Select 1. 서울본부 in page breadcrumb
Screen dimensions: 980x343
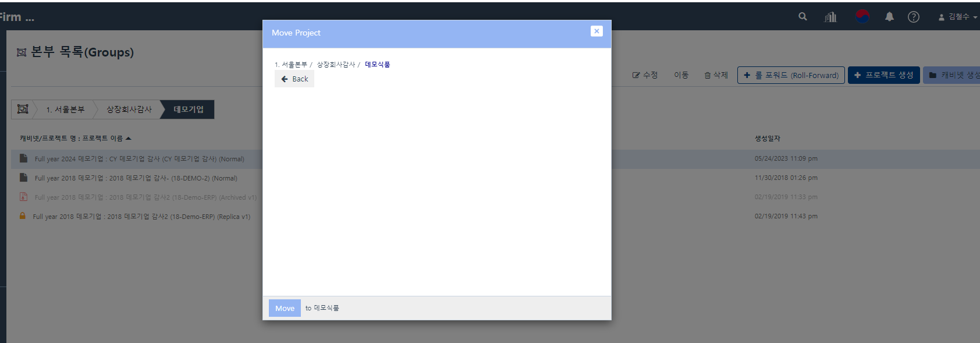point(65,109)
